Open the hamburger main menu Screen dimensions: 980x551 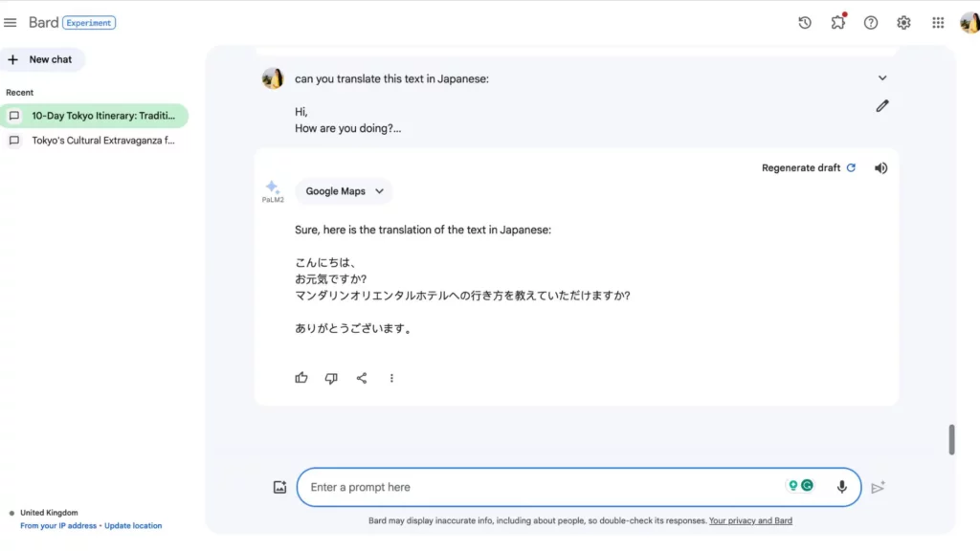pos(11,23)
